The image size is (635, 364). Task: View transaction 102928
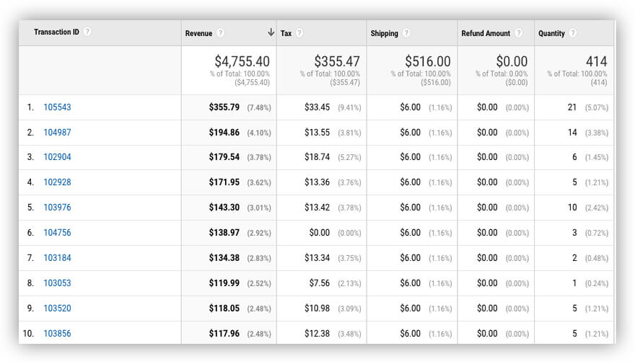[57, 182]
